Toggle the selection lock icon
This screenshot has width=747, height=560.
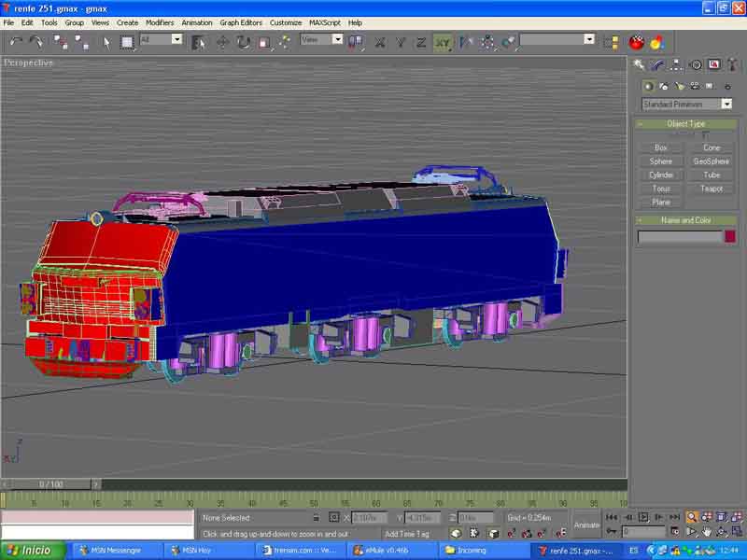(316, 517)
